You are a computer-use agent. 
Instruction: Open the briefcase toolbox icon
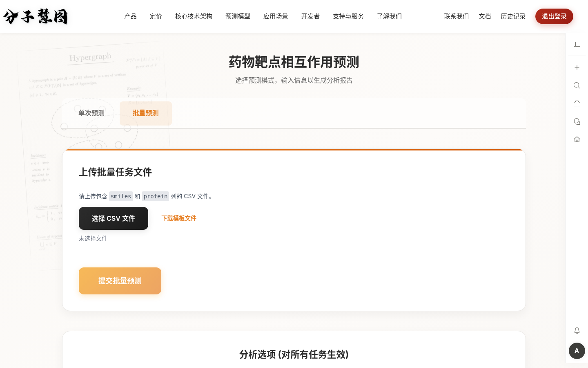click(x=577, y=103)
